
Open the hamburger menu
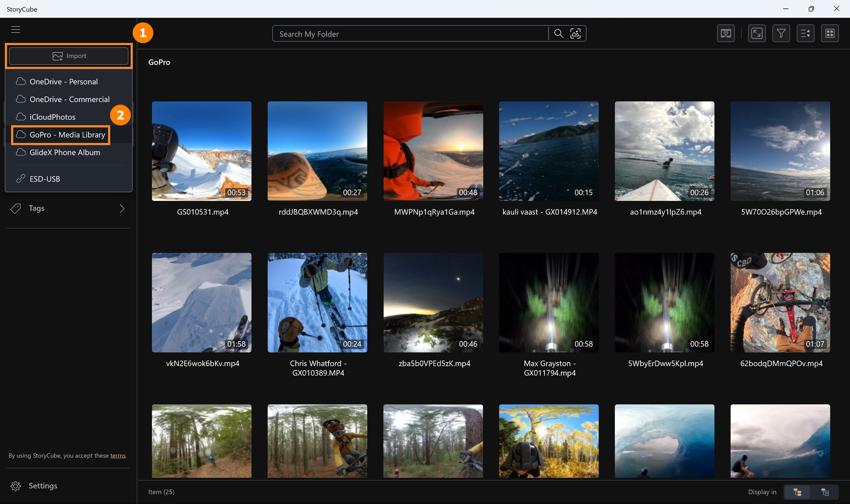tap(15, 30)
